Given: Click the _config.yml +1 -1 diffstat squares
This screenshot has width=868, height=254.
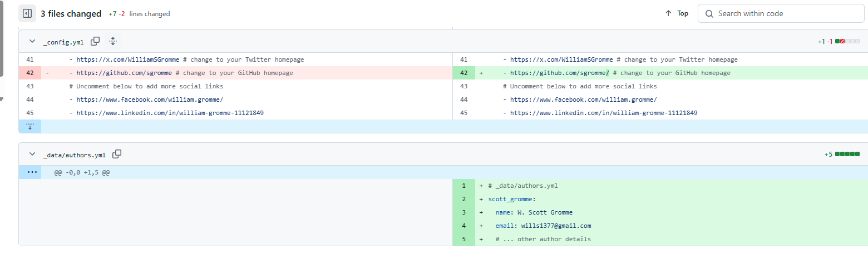Looking at the screenshot, I should coord(847,42).
